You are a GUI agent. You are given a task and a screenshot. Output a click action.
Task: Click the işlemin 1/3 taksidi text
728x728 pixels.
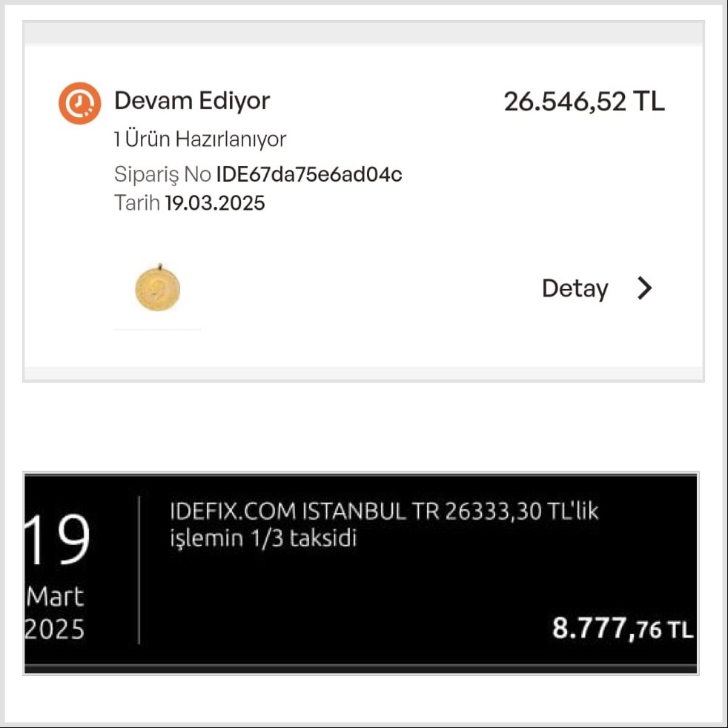263,538
